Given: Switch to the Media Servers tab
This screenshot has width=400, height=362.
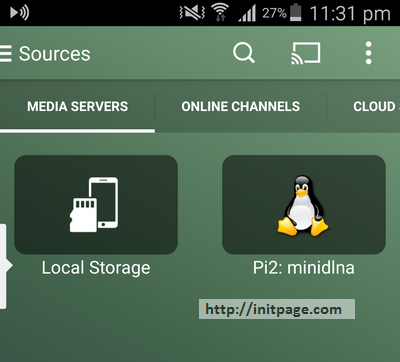Looking at the screenshot, I should pyautogui.click(x=77, y=107).
